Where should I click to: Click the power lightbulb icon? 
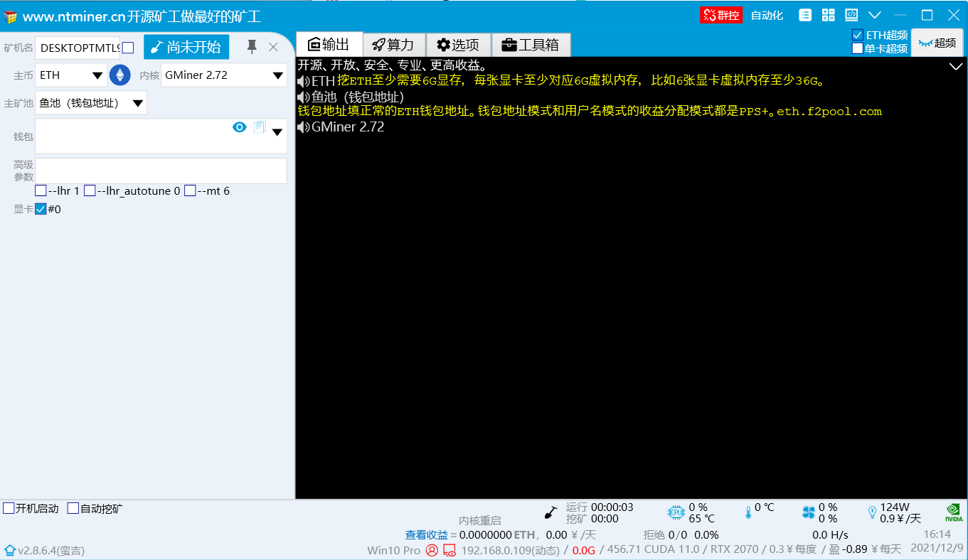[873, 512]
